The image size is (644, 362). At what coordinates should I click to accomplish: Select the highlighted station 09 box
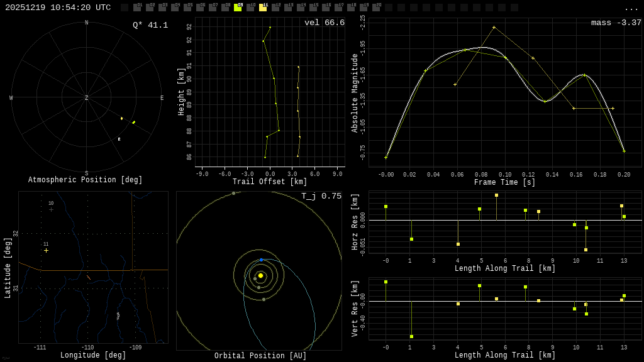pyautogui.click(x=238, y=7)
